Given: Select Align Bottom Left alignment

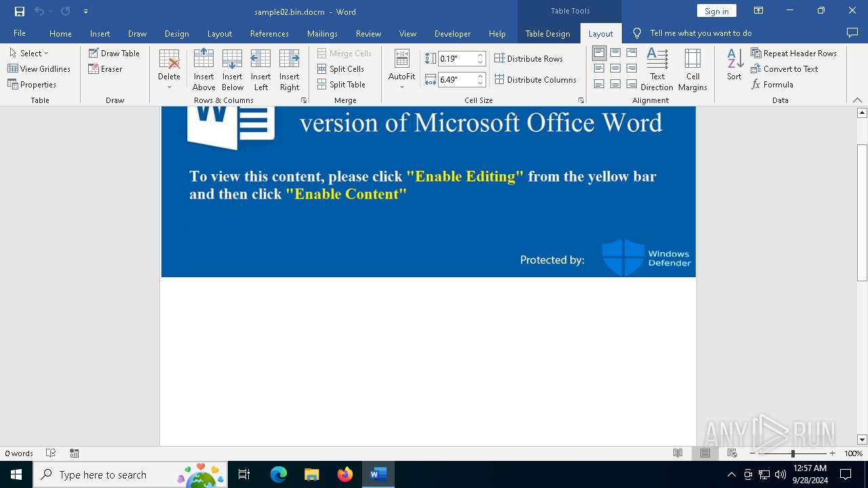Looking at the screenshot, I should [599, 84].
